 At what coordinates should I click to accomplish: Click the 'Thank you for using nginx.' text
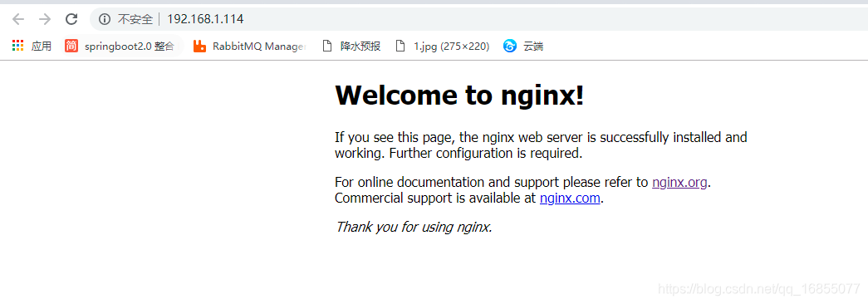(x=414, y=227)
